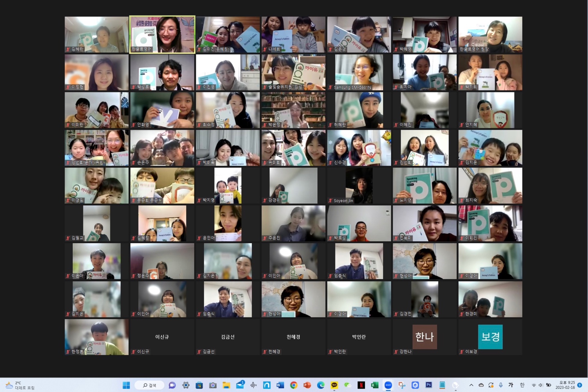Click the 보경 avatar participant tile

(490, 337)
